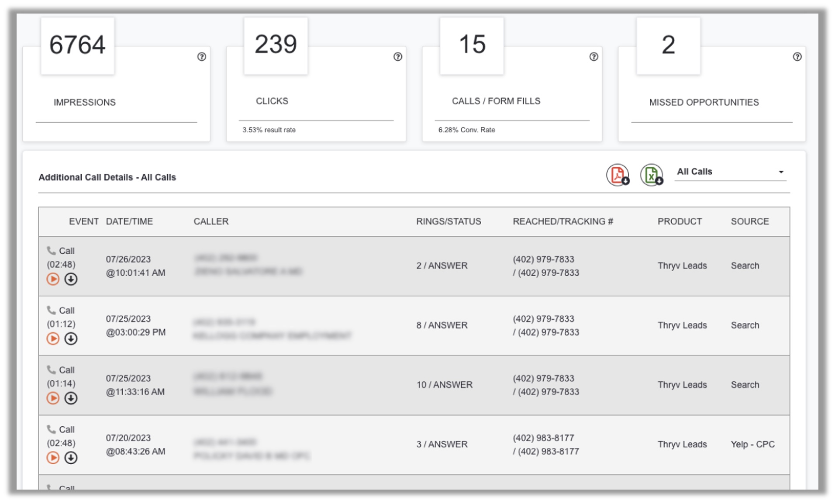Click the RINGS/STATUS column header

click(x=449, y=221)
